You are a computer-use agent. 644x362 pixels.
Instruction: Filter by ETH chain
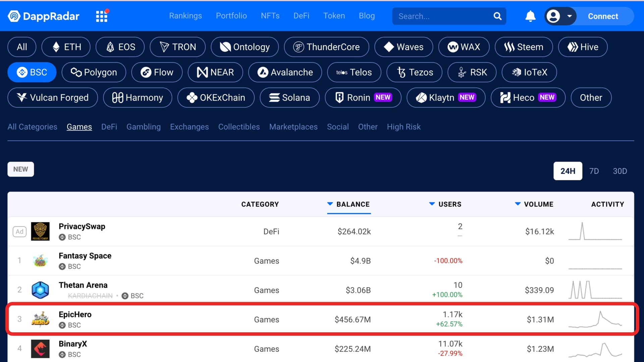[66, 47]
